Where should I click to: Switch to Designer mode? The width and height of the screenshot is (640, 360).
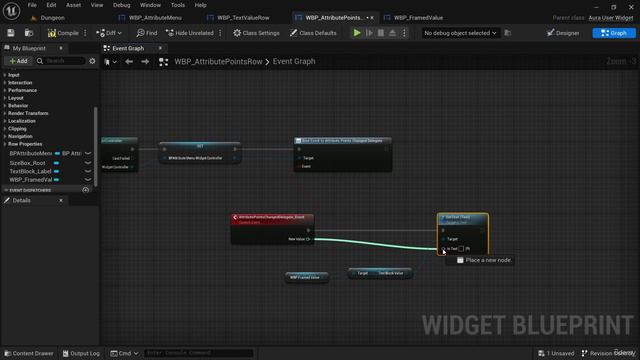564,33
